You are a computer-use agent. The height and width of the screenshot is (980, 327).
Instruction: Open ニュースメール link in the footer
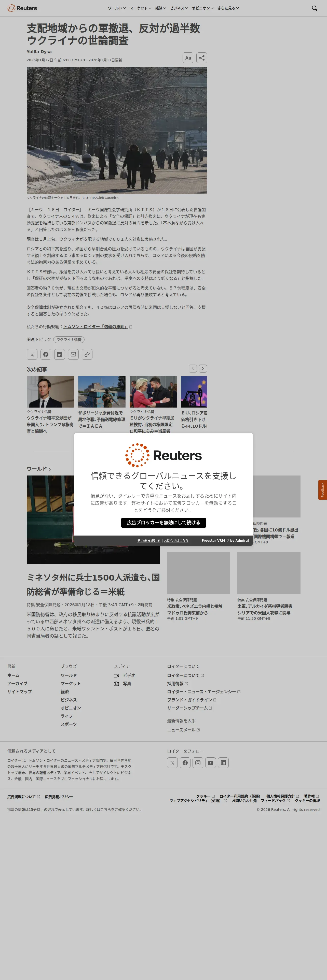[183, 730]
